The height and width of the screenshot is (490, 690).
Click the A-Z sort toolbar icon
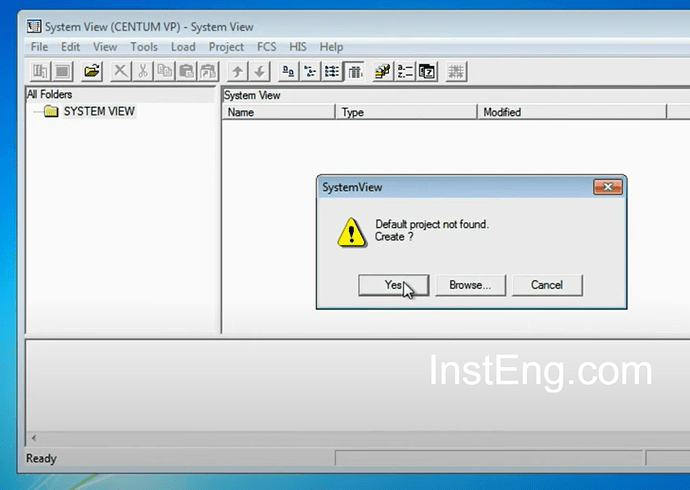click(x=405, y=71)
